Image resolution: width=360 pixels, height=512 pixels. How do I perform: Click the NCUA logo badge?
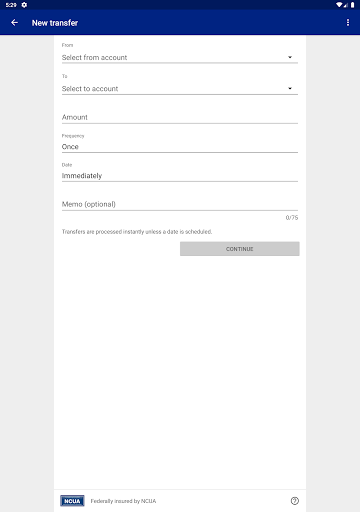click(x=72, y=501)
